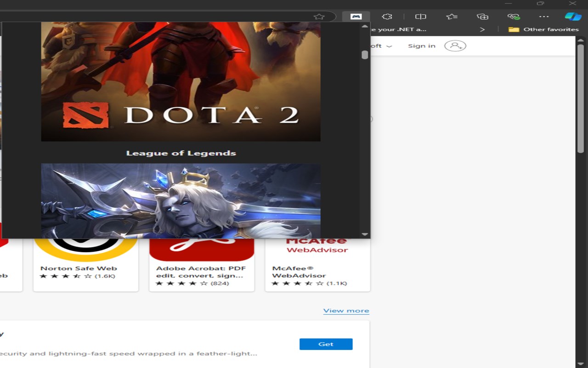Click the DOTA 2 game image
The width and height of the screenshot is (588, 368).
(x=181, y=81)
